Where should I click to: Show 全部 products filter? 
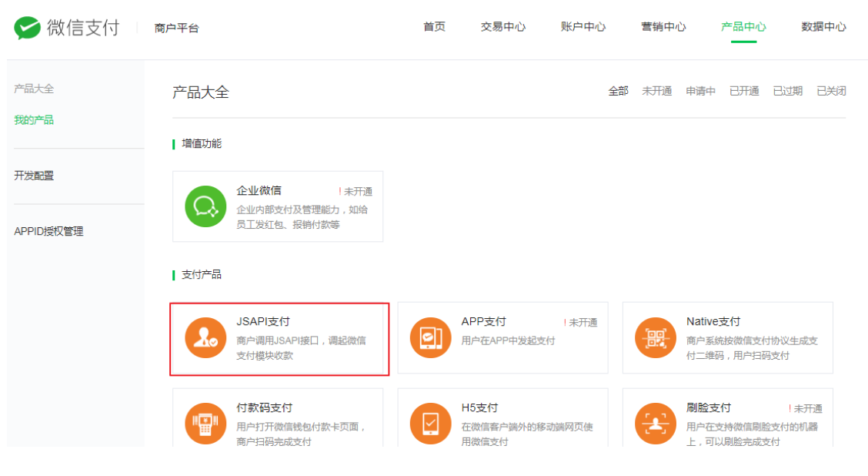(619, 91)
